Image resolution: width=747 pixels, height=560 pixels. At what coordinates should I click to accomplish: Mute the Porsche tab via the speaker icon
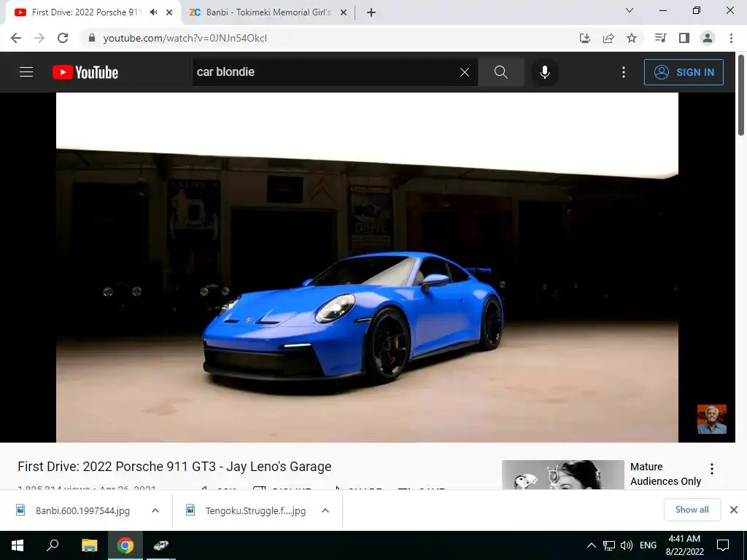(x=153, y=12)
